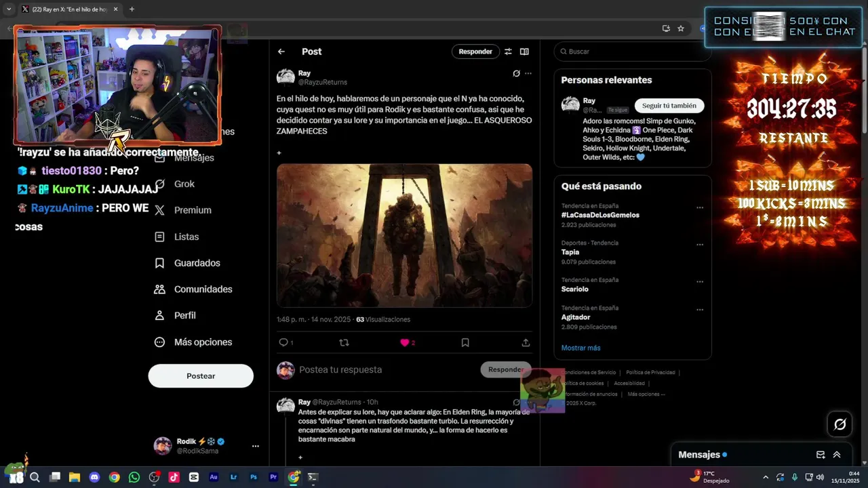Open Ray's profile avatar on main post

click(x=285, y=77)
